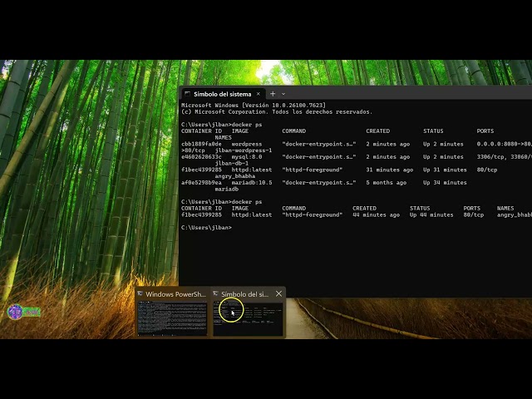
Task: Open the Símbolo del sistema preview thumbnail
Action: [249, 317]
